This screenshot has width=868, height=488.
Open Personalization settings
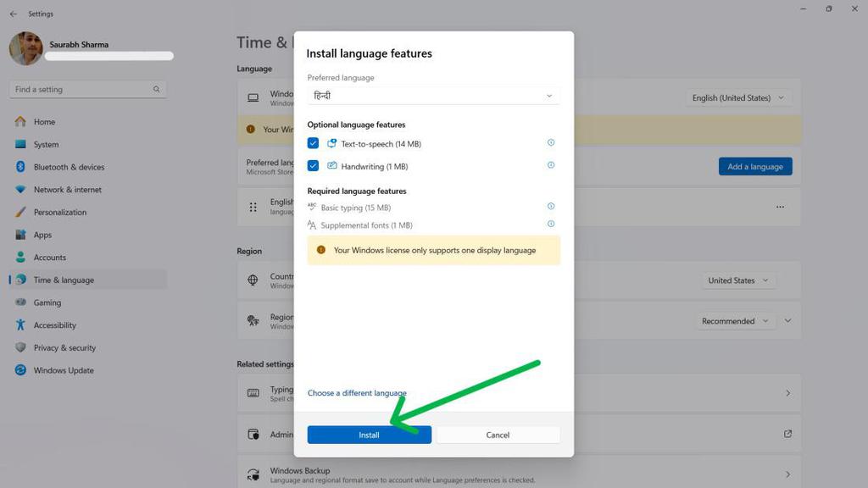(87, 212)
